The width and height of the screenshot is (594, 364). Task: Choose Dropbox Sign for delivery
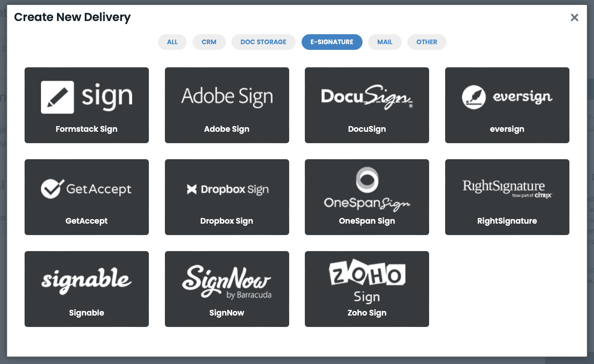click(227, 197)
